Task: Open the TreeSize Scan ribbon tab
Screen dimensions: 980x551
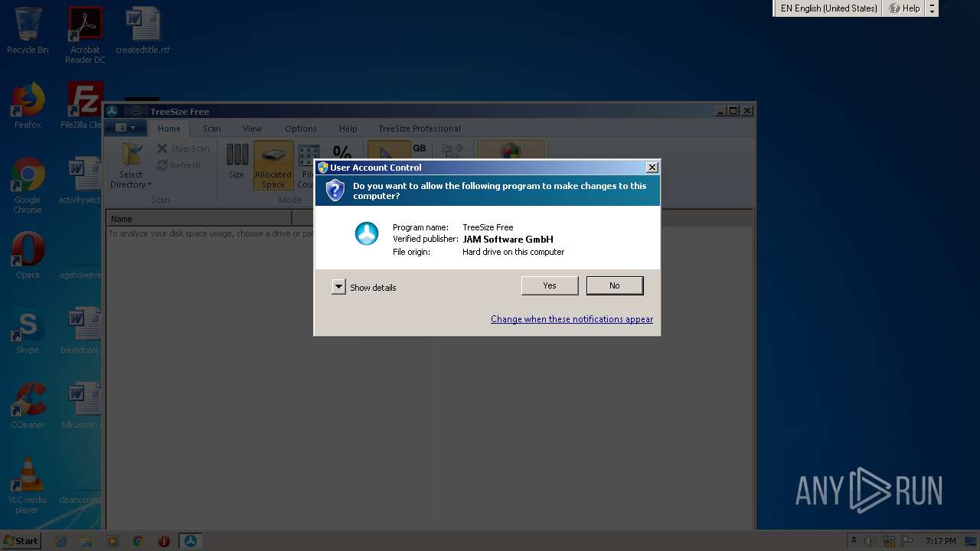Action: click(212, 129)
